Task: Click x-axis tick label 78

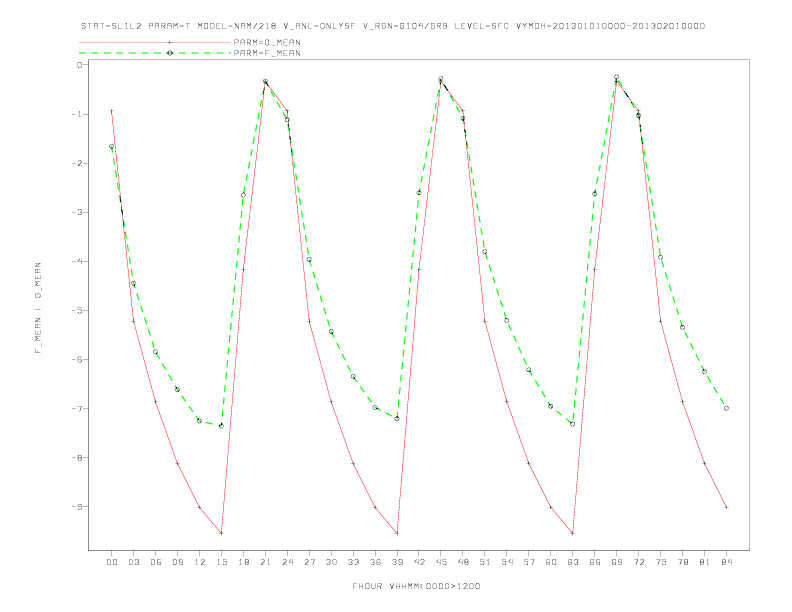Action: 682,562
